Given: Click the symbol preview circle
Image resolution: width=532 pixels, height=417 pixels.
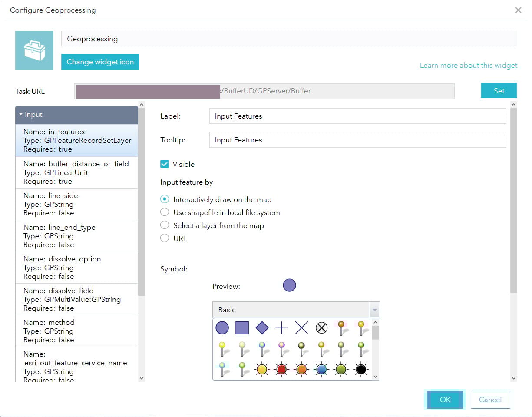Looking at the screenshot, I should 289,285.
